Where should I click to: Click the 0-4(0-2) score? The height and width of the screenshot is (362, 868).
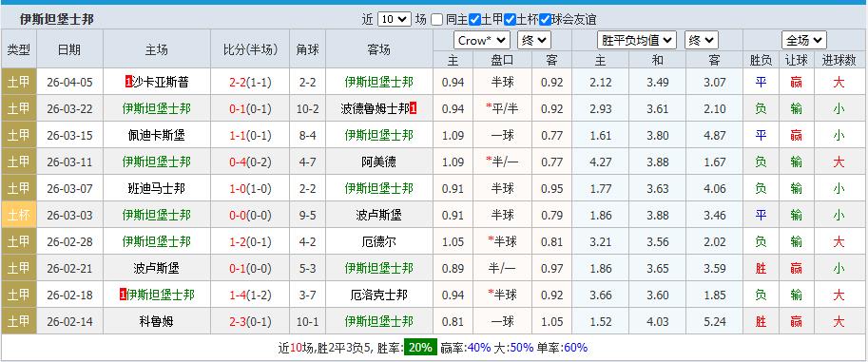point(250,162)
